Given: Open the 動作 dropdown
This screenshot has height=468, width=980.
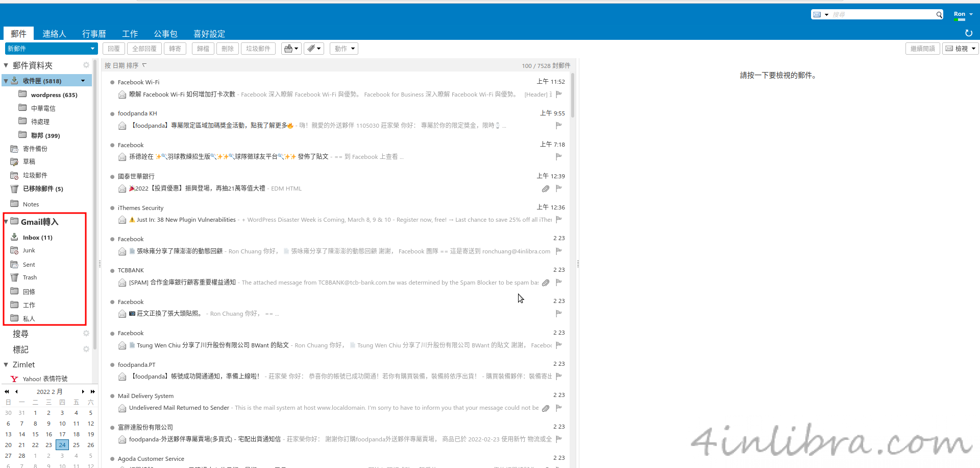Looking at the screenshot, I should [344, 49].
